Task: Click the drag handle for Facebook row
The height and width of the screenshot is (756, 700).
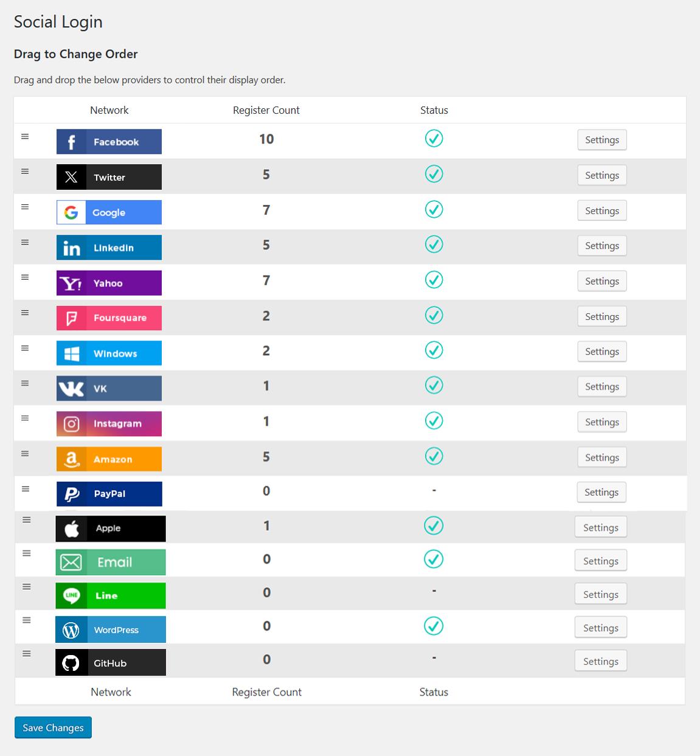Action: pos(25,136)
